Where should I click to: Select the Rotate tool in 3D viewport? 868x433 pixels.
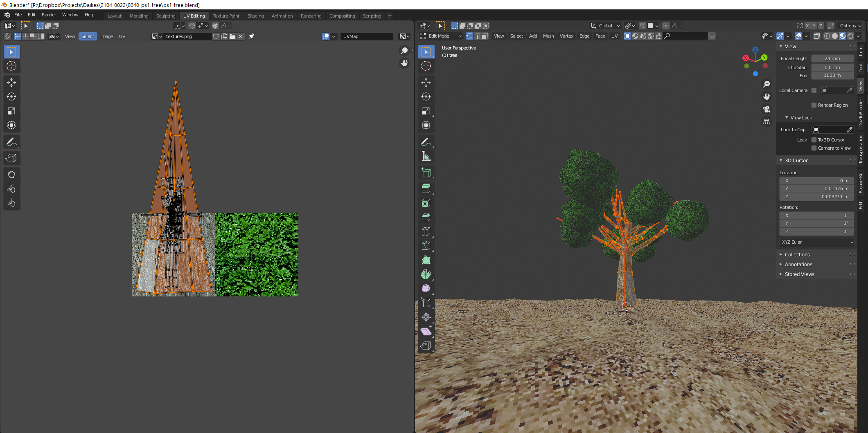426,97
